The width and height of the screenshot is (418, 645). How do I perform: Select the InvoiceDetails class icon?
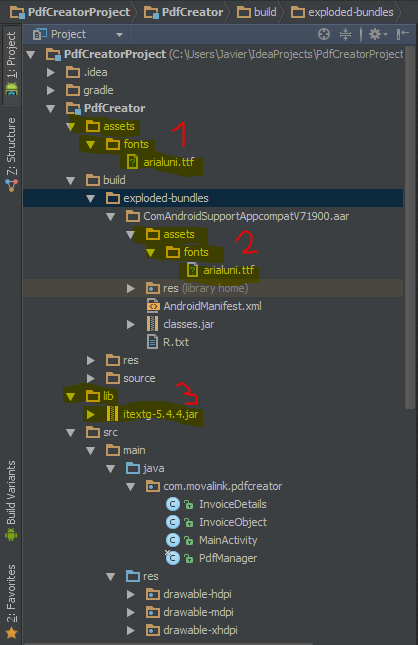(173, 504)
